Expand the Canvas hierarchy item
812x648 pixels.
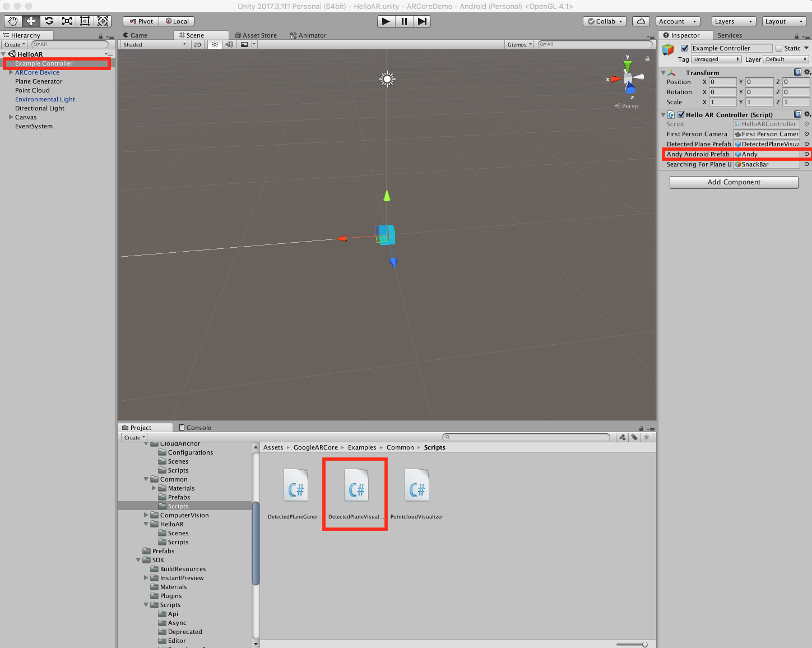11,117
